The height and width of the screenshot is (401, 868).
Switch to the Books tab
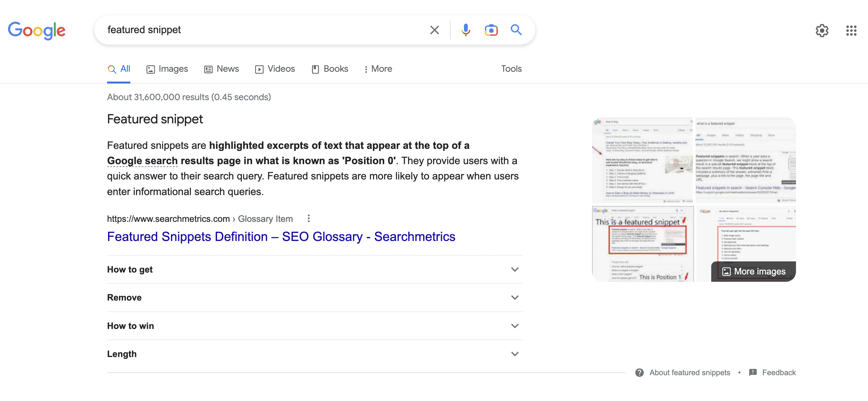(330, 69)
